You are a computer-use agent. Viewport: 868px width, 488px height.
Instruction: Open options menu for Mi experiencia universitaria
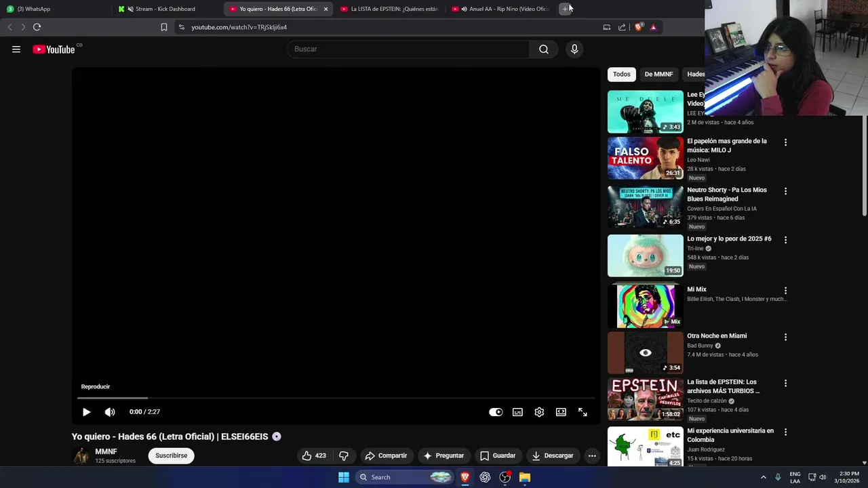(785, 432)
